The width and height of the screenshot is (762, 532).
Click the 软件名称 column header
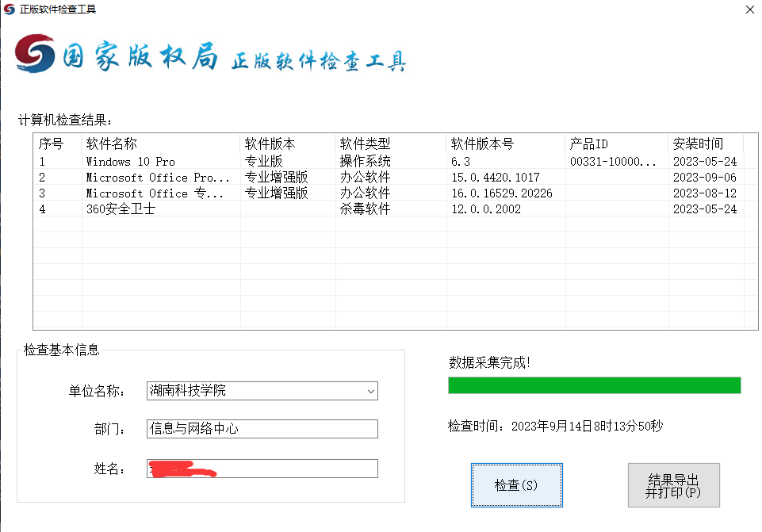[161, 144]
